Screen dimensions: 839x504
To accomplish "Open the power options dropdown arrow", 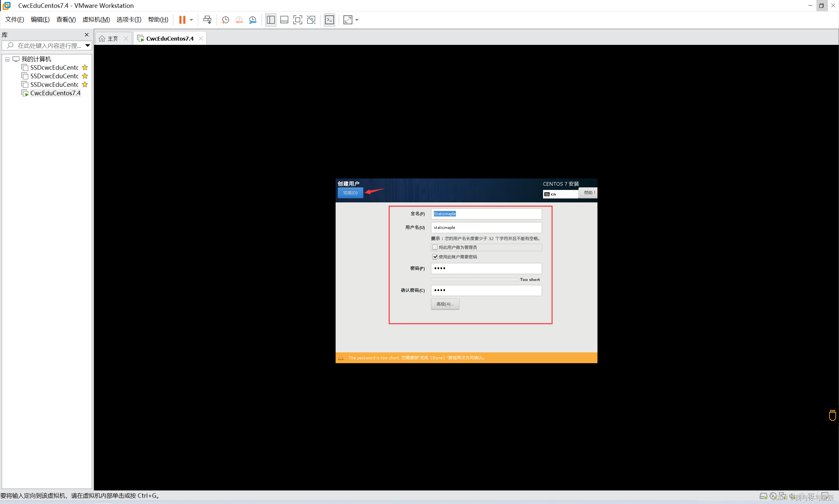I will (x=192, y=20).
